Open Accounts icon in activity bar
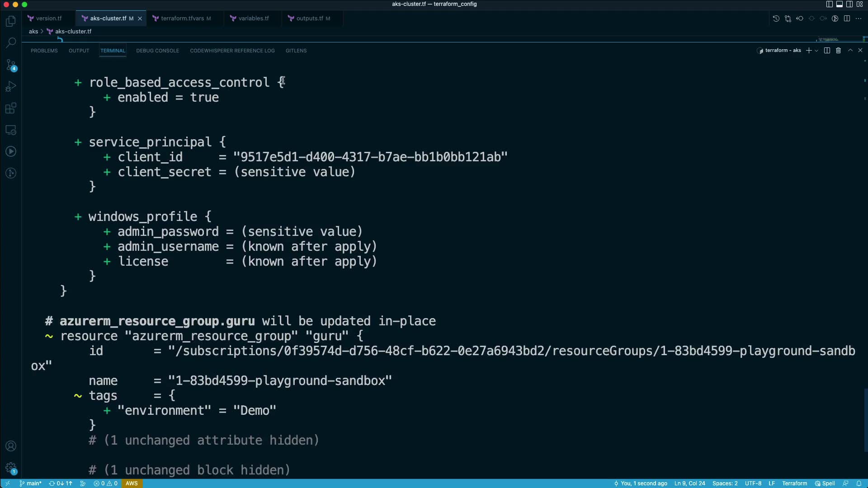The height and width of the screenshot is (488, 868). click(11, 446)
